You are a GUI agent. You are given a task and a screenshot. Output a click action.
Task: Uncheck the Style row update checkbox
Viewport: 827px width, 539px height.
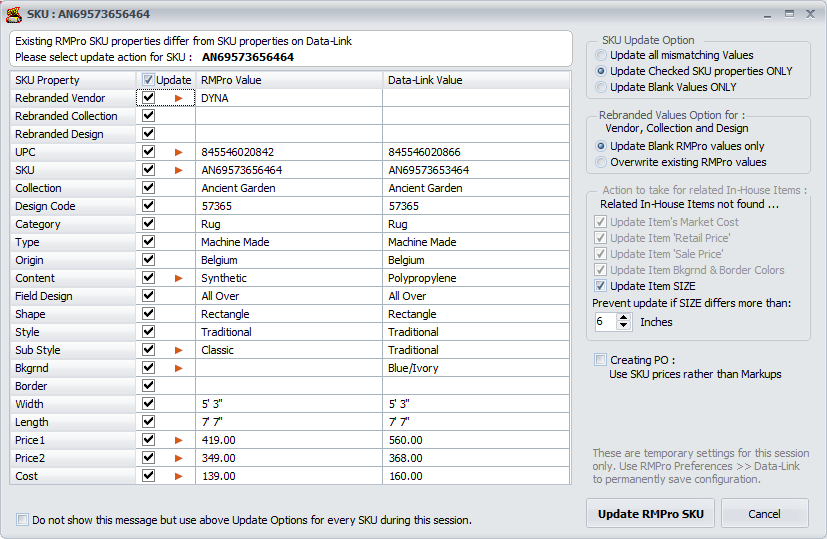(x=148, y=332)
